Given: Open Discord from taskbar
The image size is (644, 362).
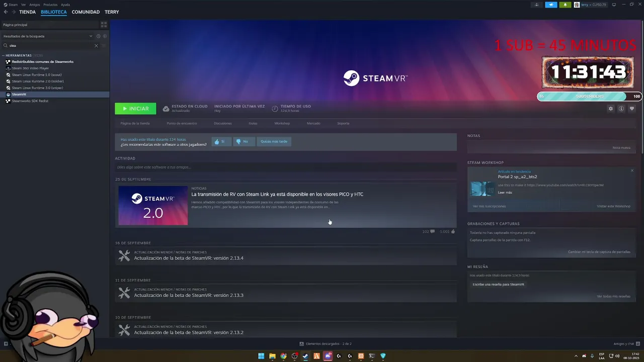Looking at the screenshot, I should click(x=328, y=356).
